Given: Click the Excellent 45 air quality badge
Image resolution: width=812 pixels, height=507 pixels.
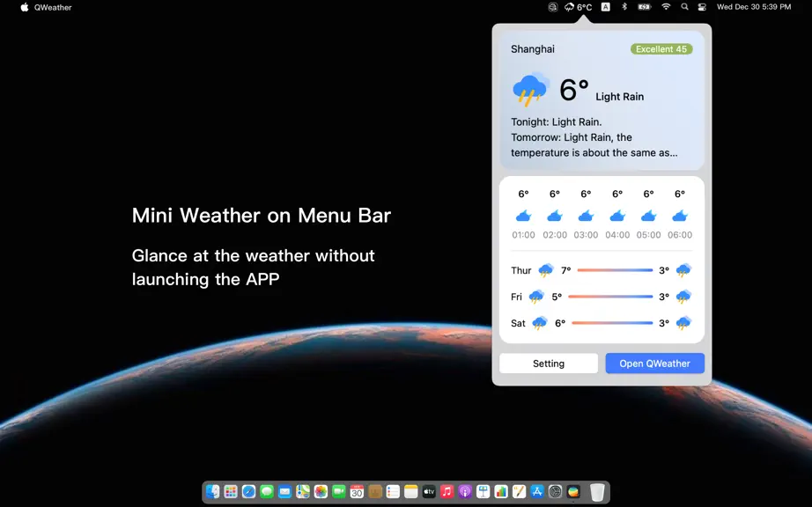Looking at the screenshot, I should pos(661,49).
